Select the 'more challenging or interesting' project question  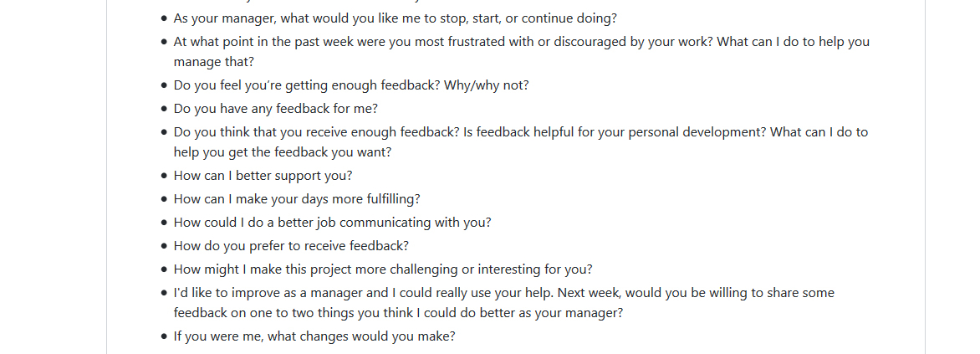pos(383,269)
